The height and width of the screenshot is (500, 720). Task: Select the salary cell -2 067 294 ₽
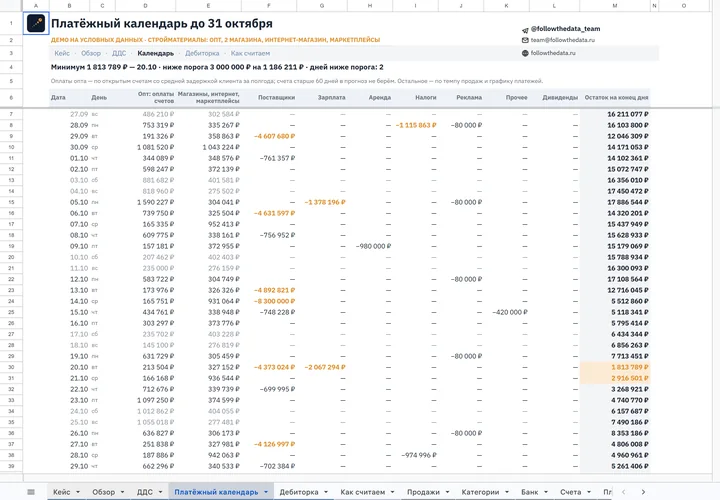(321, 367)
